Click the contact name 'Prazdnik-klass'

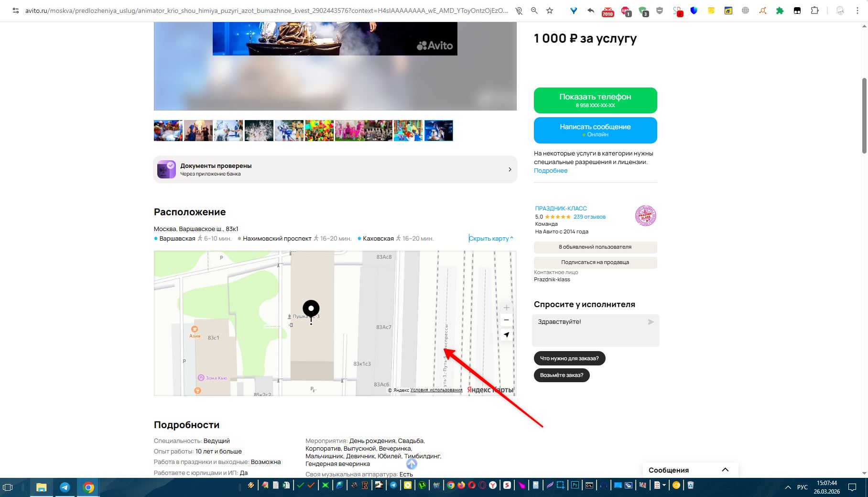pos(552,279)
